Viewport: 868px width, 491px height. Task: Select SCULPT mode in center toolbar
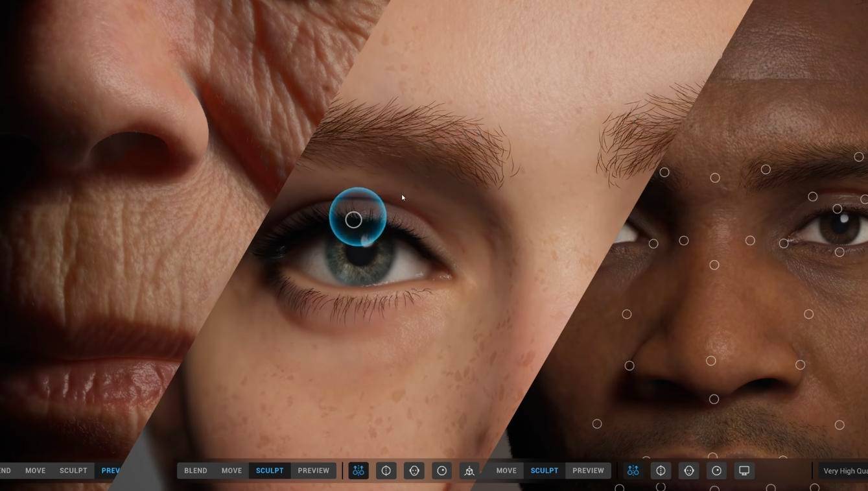click(x=270, y=471)
